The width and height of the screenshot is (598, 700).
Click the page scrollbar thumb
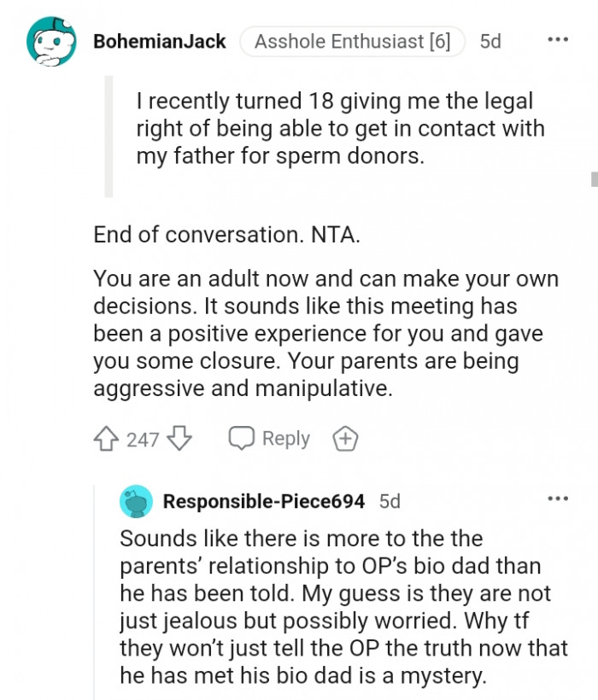(x=593, y=178)
